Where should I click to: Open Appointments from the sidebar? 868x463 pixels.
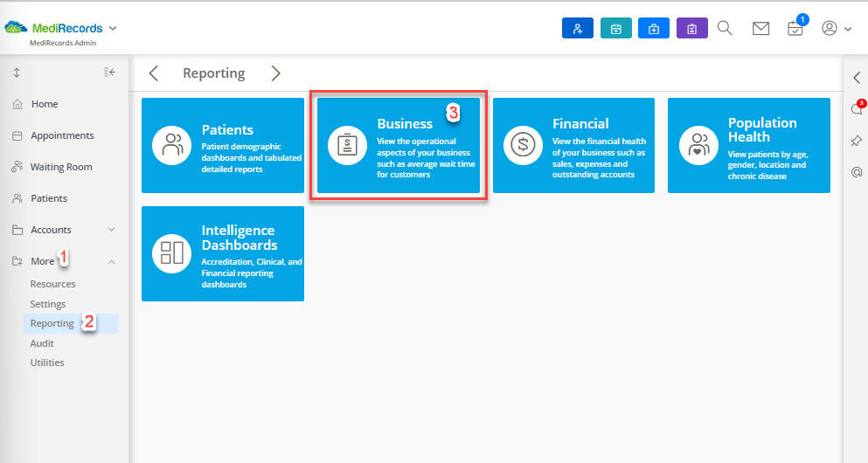click(x=62, y=135)
